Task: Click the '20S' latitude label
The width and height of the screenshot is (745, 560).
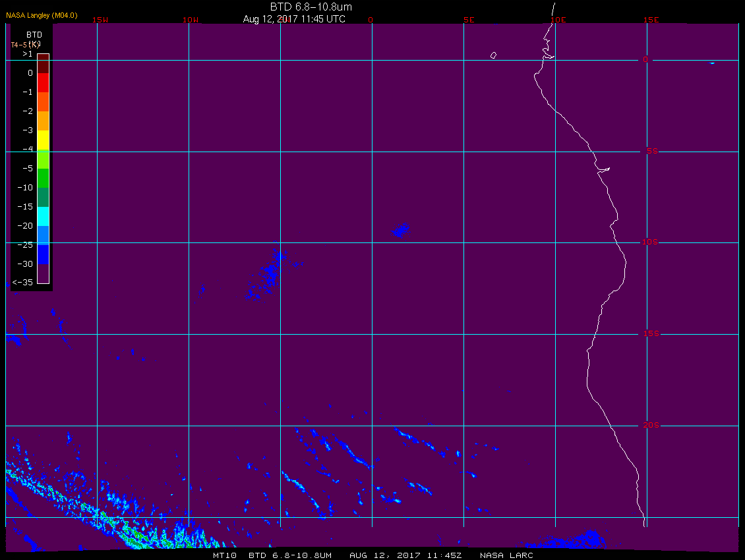Action: click(x=651, y=425)
